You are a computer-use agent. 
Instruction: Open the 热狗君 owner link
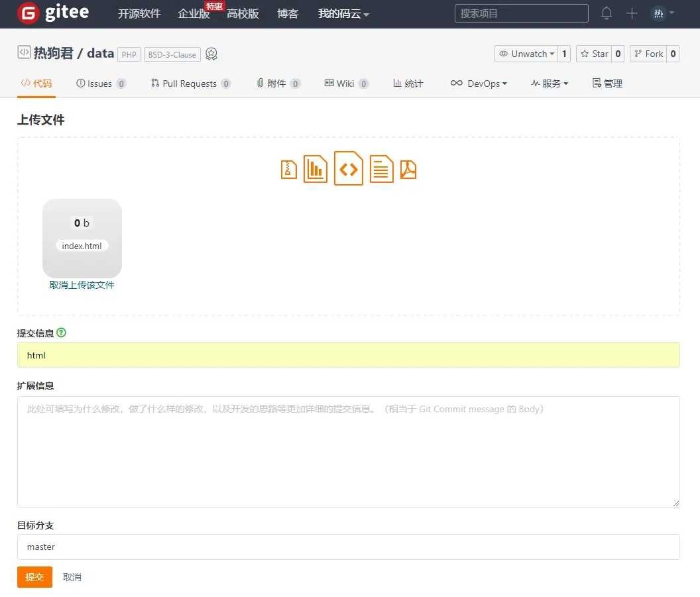tap(54, 53)
